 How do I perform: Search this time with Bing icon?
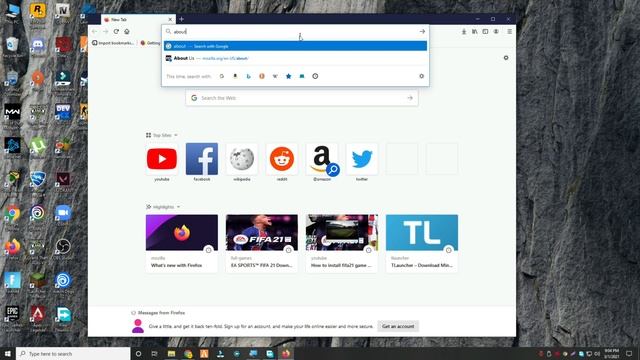point(249,76)
